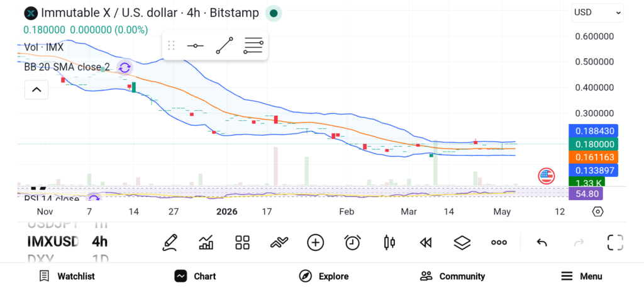This screenshot has width=644, height=290.
Task: Open the Watchlist tab
Action: coord(67,276)
